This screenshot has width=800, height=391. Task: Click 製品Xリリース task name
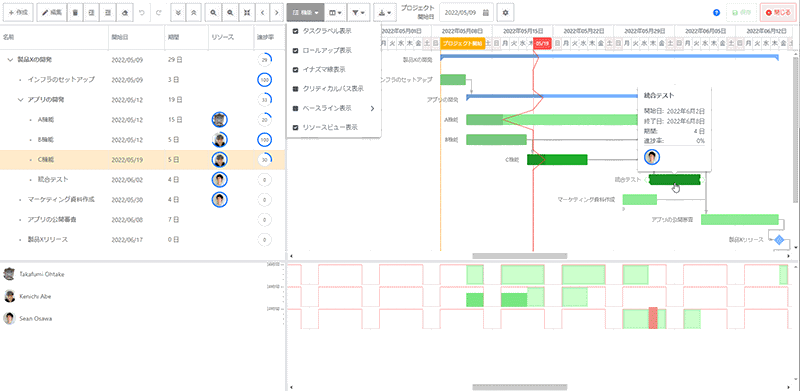click(48, 239)
